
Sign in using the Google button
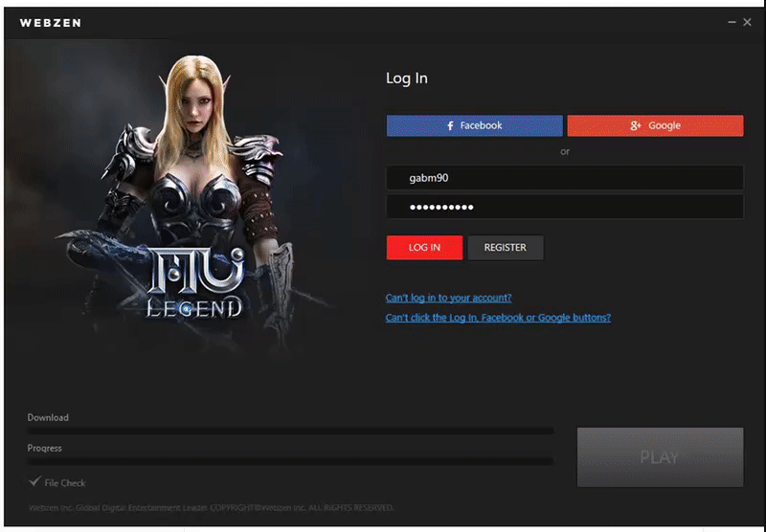[x=655, y=125]
